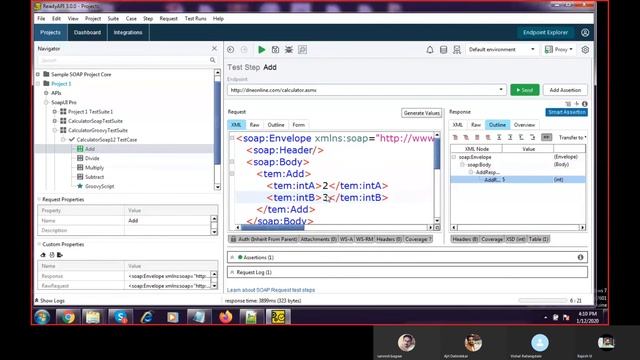Click add custom property icon
Screen dimensions: 640x360
43,255
